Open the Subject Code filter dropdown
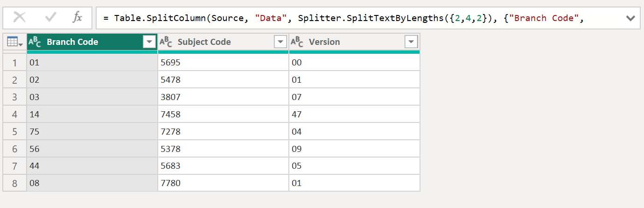 click(x=280, y=42)
